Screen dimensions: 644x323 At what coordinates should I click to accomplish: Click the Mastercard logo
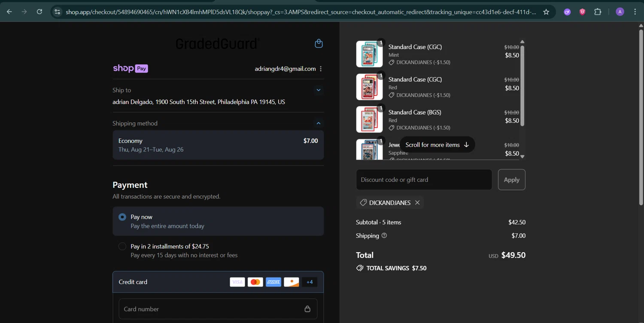(x=255, y=282)
